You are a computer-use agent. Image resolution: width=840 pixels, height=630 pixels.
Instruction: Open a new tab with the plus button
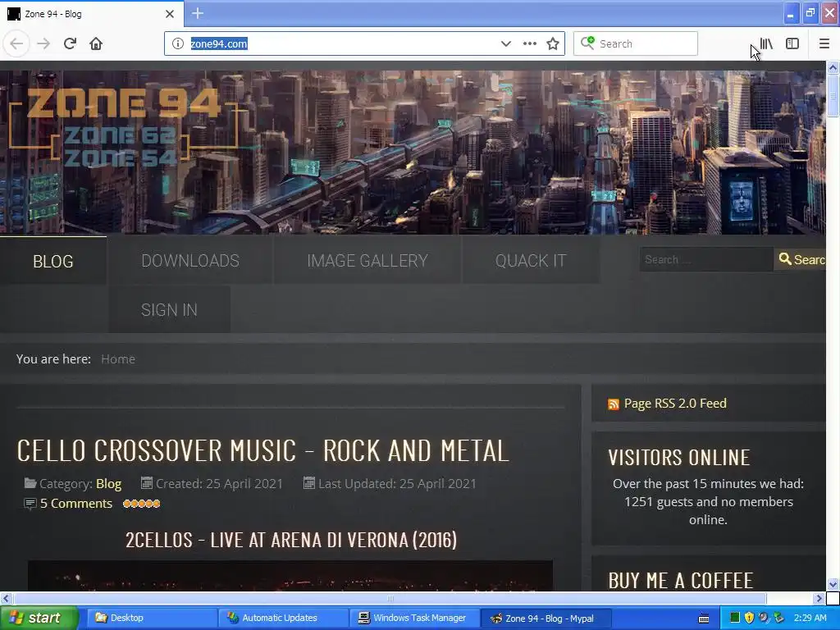click(197, 13)
